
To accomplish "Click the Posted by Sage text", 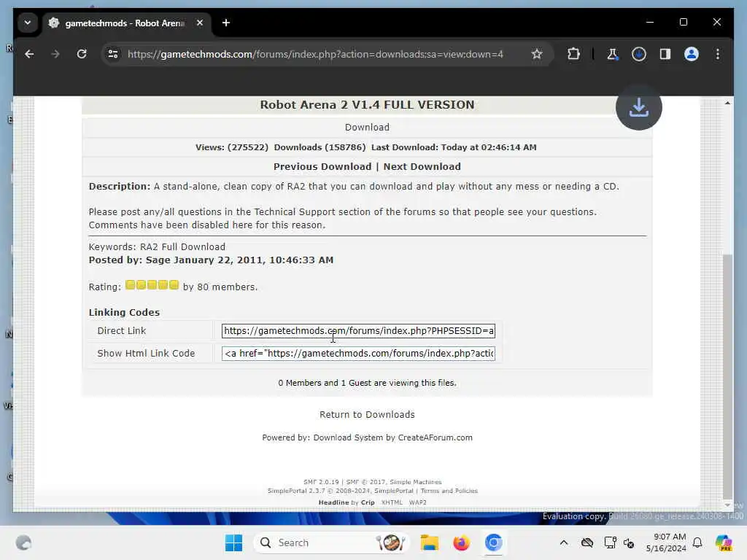I will (x=211, y=260).
